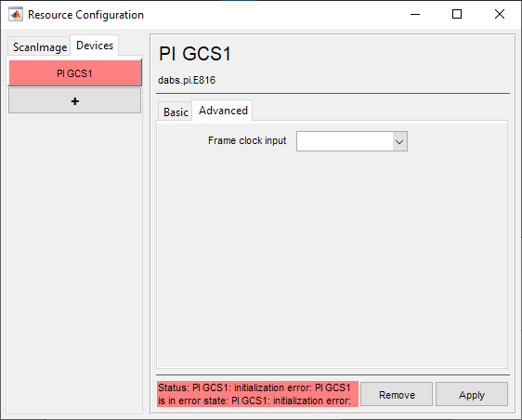Select the PI GCS1 device entry
Viewport: 522px width, 420px height.
click(x=75, y=72)
